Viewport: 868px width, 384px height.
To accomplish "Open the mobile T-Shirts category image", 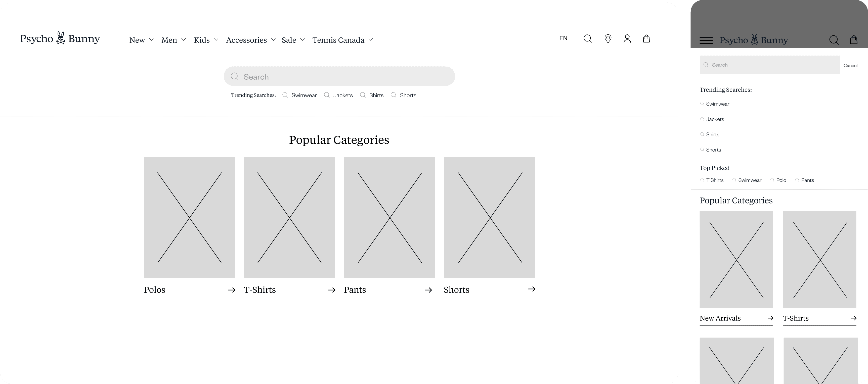I will coord(819,260).
